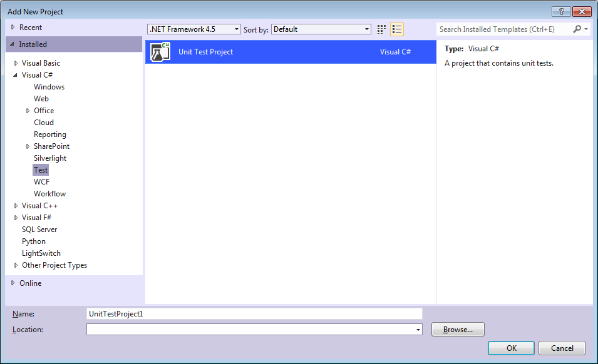The width and height of the screenshot is (598, 364).
Task: Open the dialog help question mark button
Action: [561, 11]
